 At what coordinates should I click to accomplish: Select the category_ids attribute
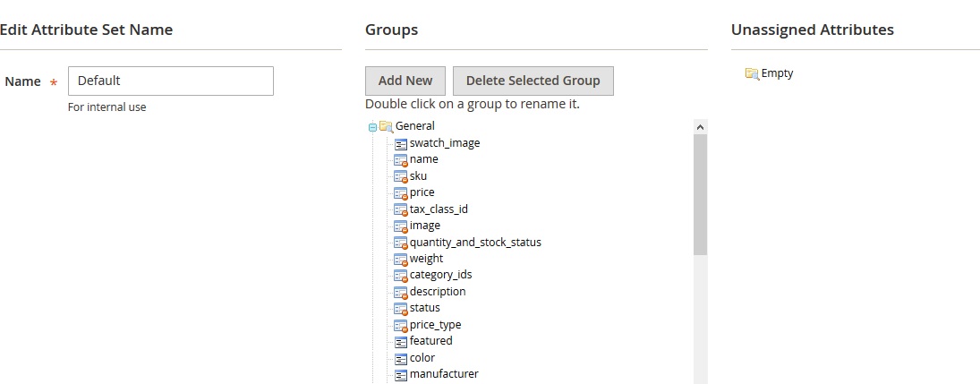point(440,275)
